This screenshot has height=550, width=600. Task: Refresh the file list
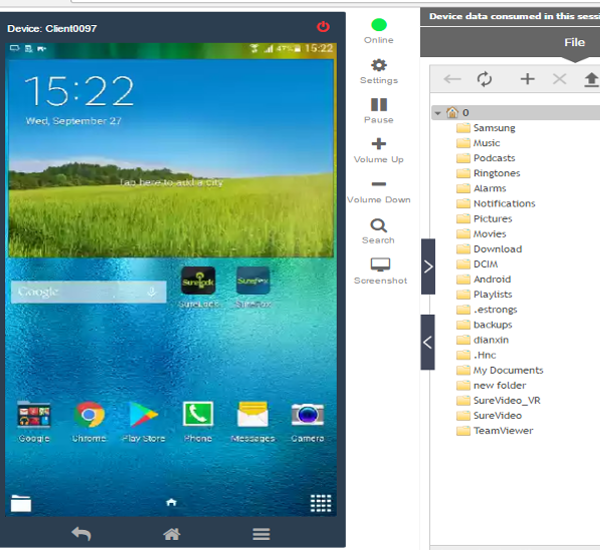[x=484, y=79]
